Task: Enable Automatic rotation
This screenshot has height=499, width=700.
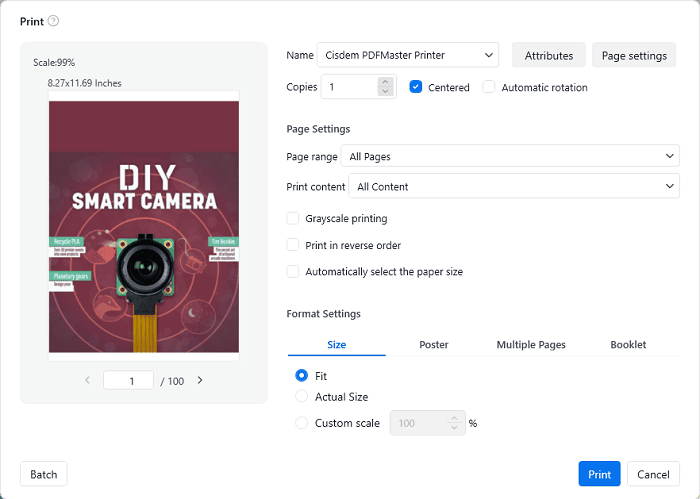Action: point(489,87)
